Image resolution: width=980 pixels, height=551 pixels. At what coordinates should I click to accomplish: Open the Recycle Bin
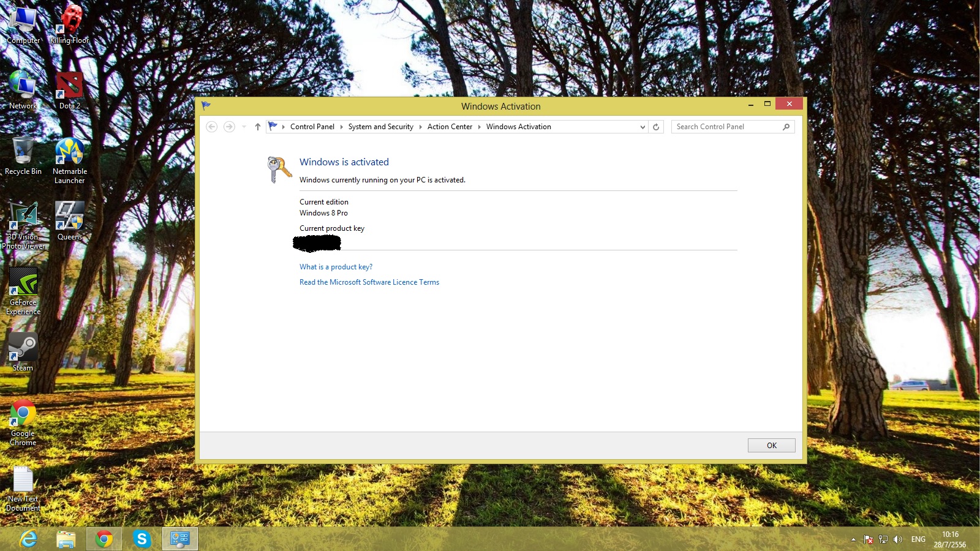coord(23,156)
